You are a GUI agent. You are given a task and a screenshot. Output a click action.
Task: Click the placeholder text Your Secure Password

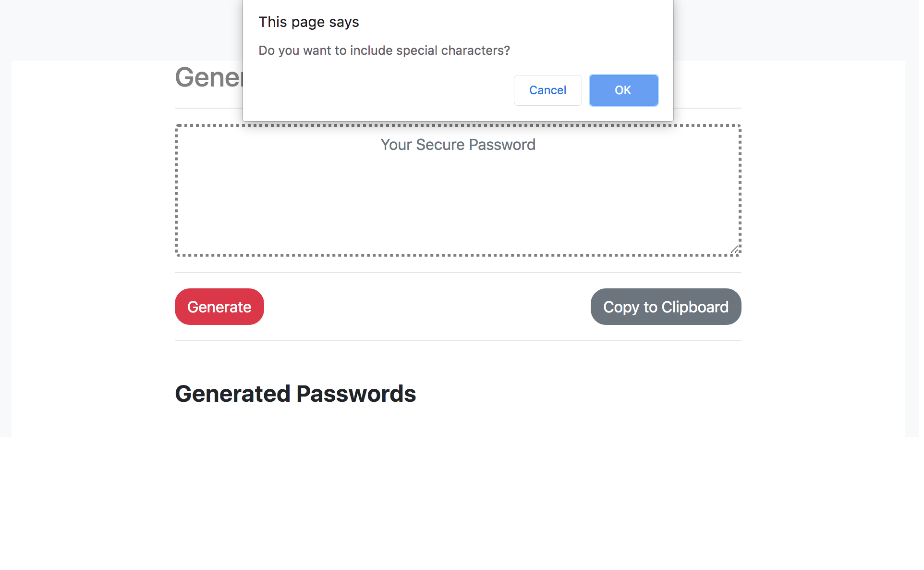(458, 144)
